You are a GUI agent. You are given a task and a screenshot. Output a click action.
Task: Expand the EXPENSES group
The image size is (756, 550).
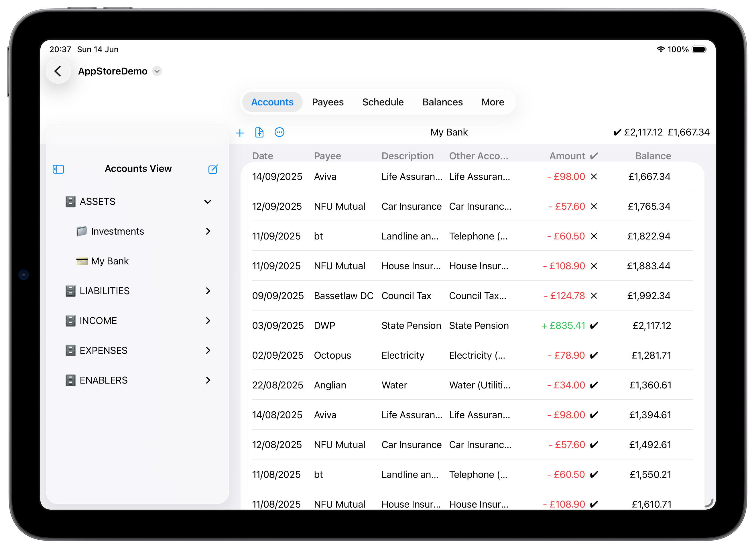[208, 350]
